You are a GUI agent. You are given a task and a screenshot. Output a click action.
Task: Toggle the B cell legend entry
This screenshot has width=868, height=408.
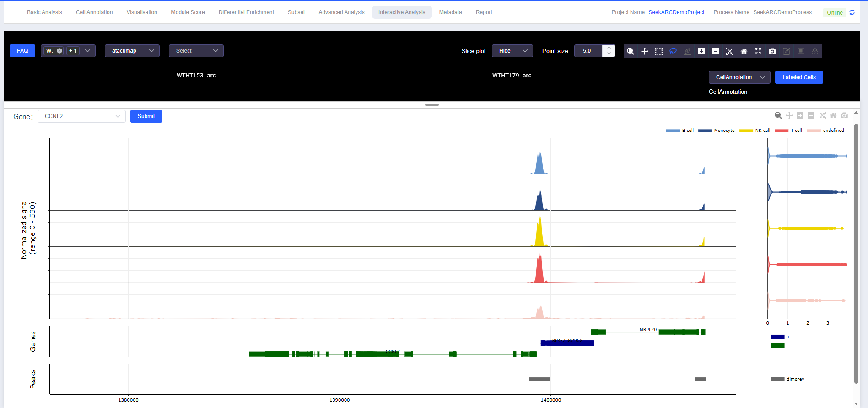(x=680, y=131)
